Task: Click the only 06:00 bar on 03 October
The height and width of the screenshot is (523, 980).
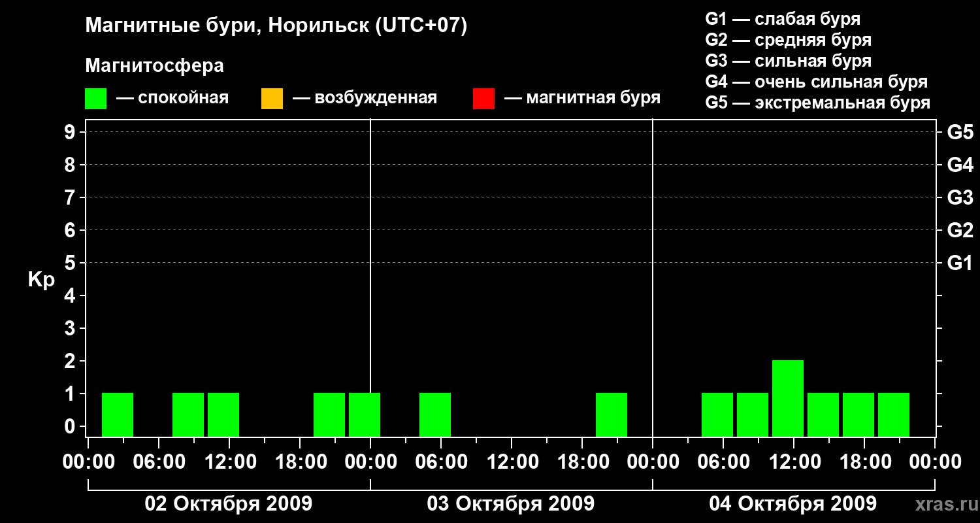Action: pyautogui.click(x=435, y=414)
